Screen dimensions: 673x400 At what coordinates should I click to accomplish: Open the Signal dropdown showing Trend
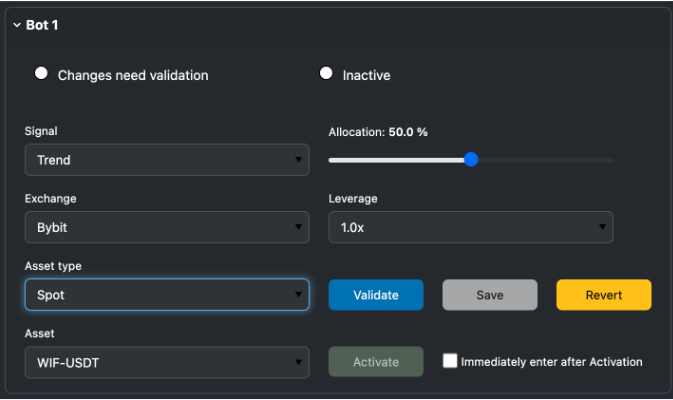[167, 160]
